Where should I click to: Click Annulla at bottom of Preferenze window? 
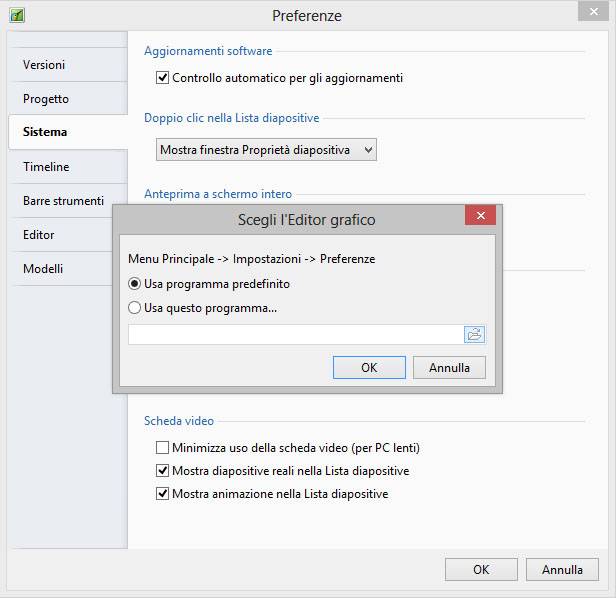click(562, 570)
